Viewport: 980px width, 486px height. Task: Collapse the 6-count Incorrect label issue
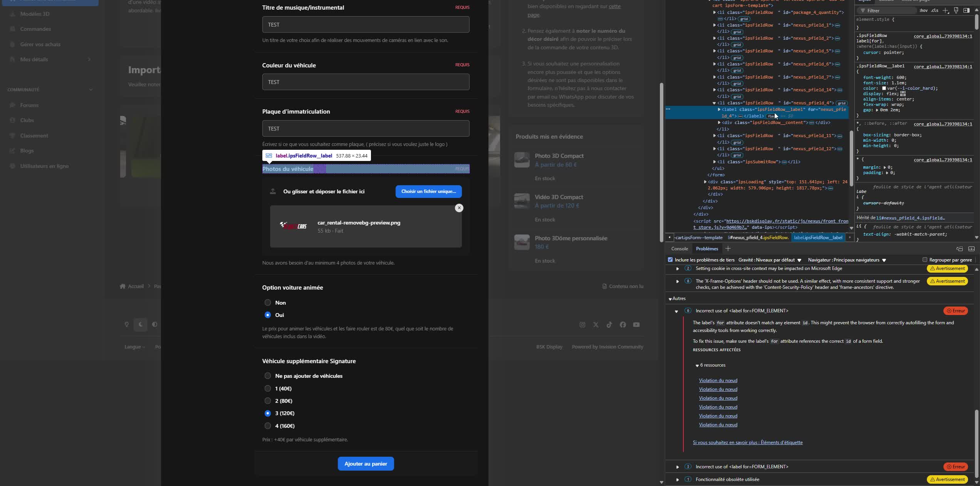tap(676, 311)
